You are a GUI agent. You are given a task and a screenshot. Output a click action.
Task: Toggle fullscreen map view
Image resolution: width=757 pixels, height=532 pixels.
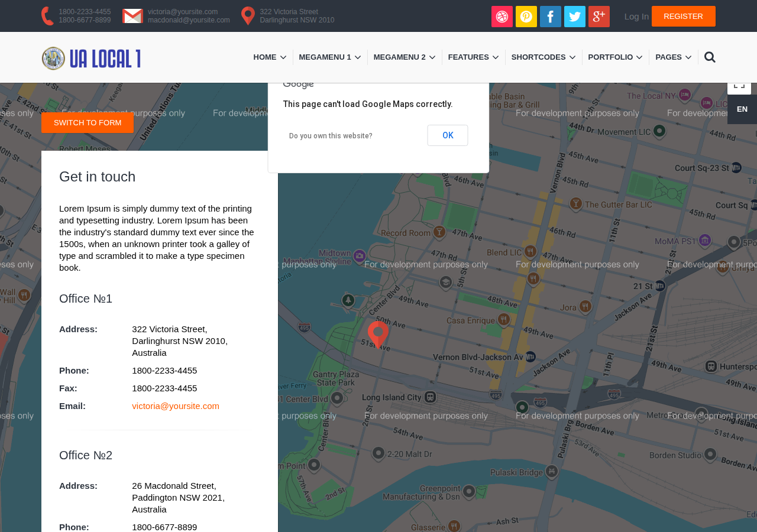click(739, 86)
